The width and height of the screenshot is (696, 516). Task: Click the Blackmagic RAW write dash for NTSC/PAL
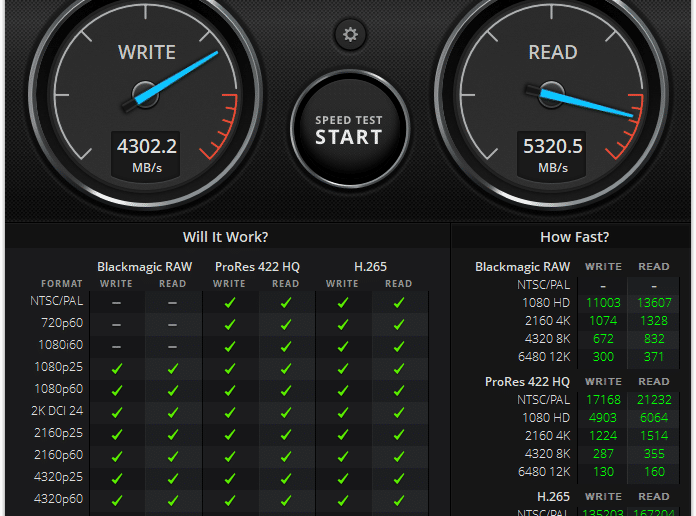pyautogui.click(x=116, y=303)
